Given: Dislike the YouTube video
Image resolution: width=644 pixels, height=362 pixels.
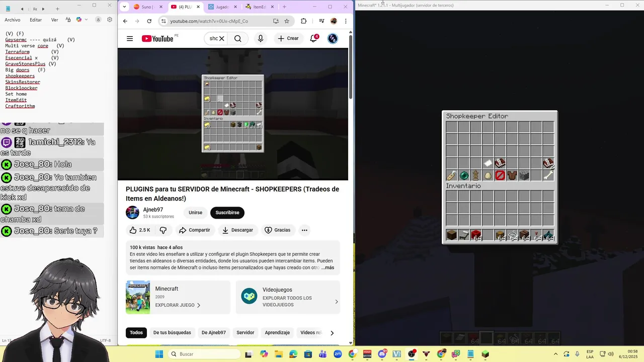Looking at the screenshot, I should tap(163, 230).
